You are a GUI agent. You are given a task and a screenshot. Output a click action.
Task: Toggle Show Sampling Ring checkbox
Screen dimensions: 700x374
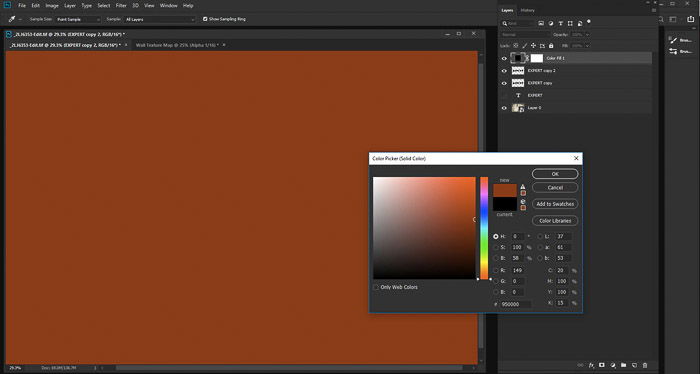pos(205,19)
